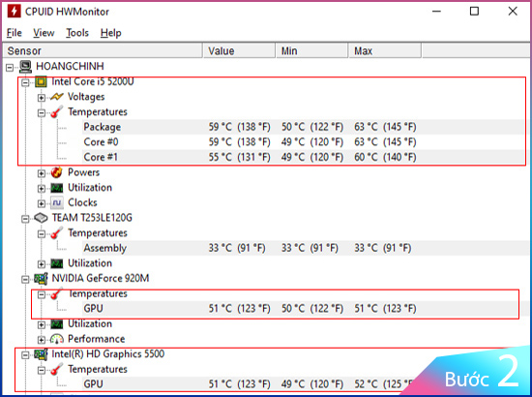Expand the Powers node
Image resolution: width=532 pixels, height=397 pixels.
point(42,173)
